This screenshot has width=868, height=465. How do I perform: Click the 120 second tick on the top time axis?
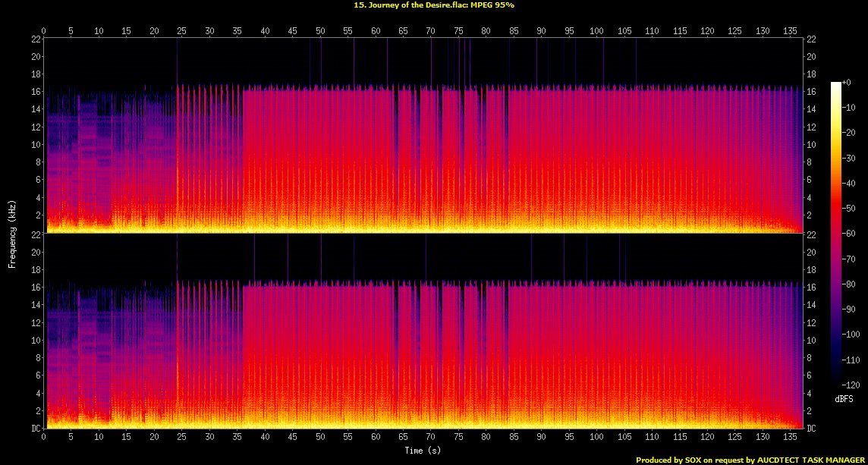click(x=707, y=31)
